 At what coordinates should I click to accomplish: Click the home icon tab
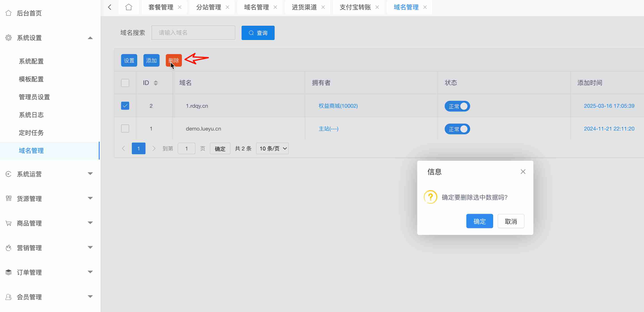(128, 7)
